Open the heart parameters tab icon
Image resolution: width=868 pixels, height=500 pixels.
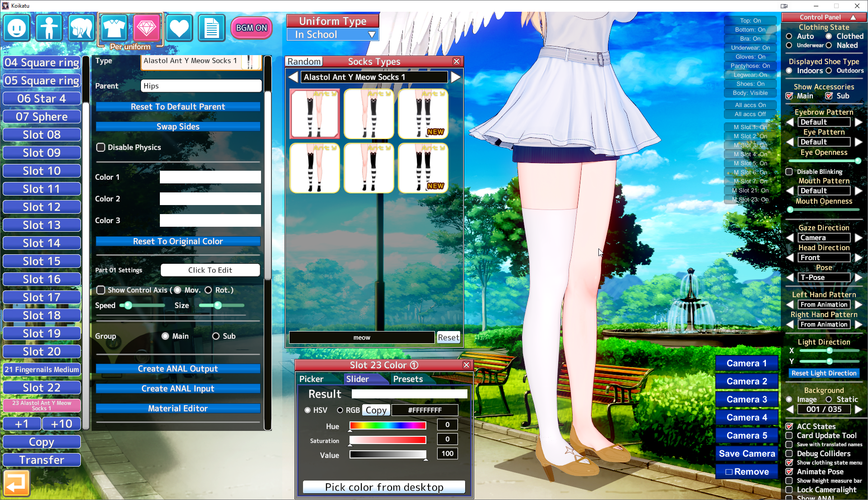coord(179,28)
